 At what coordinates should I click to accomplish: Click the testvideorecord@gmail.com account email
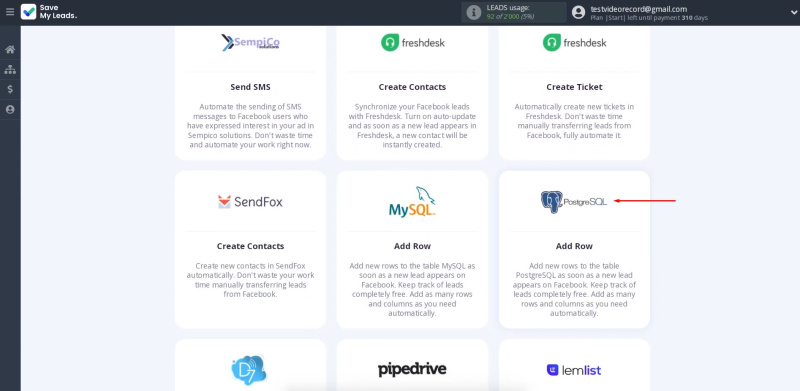pos(638,9)
